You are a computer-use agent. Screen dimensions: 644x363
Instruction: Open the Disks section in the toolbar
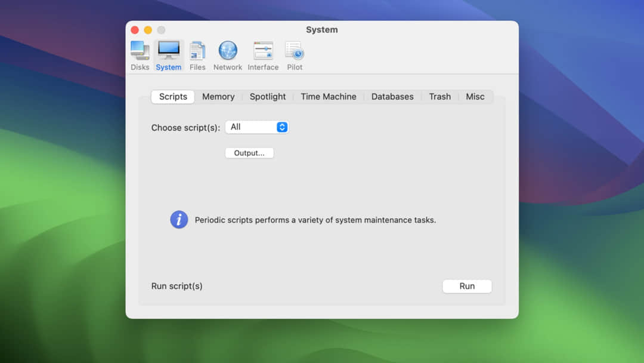[x=140, y=55]
